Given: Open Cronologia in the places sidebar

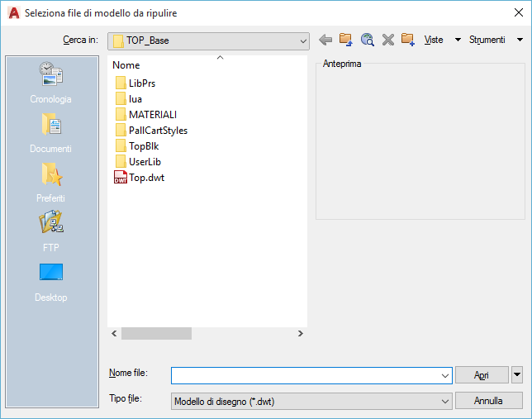Looking at the screenshot, I should click(x=51, y=83).
